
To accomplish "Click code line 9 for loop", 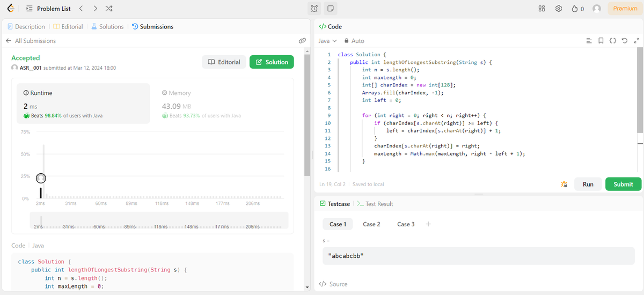I will [424, 115].
